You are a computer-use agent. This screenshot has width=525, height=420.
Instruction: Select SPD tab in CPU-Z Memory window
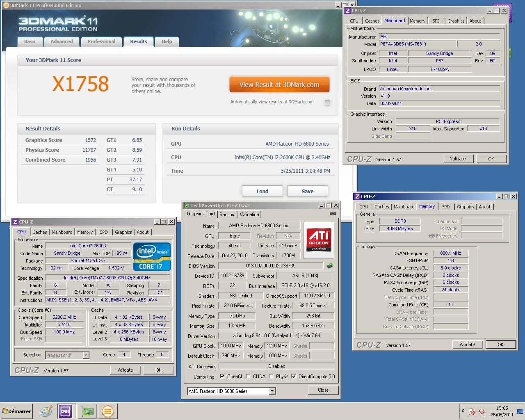pos(446,207)
